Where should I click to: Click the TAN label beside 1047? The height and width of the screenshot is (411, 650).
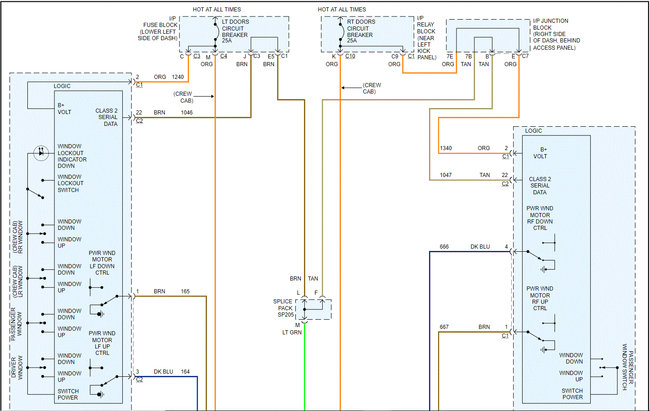coord(485,175)
